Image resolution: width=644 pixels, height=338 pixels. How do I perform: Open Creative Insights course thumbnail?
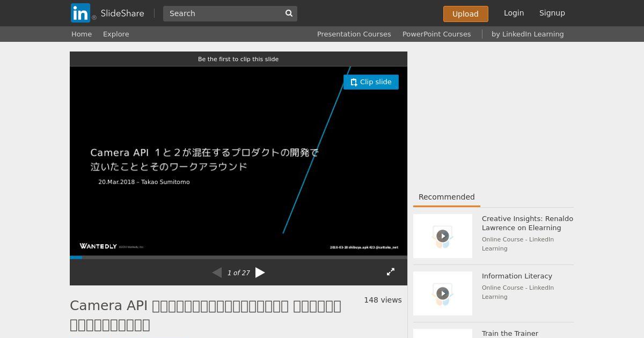click(443, 236)
